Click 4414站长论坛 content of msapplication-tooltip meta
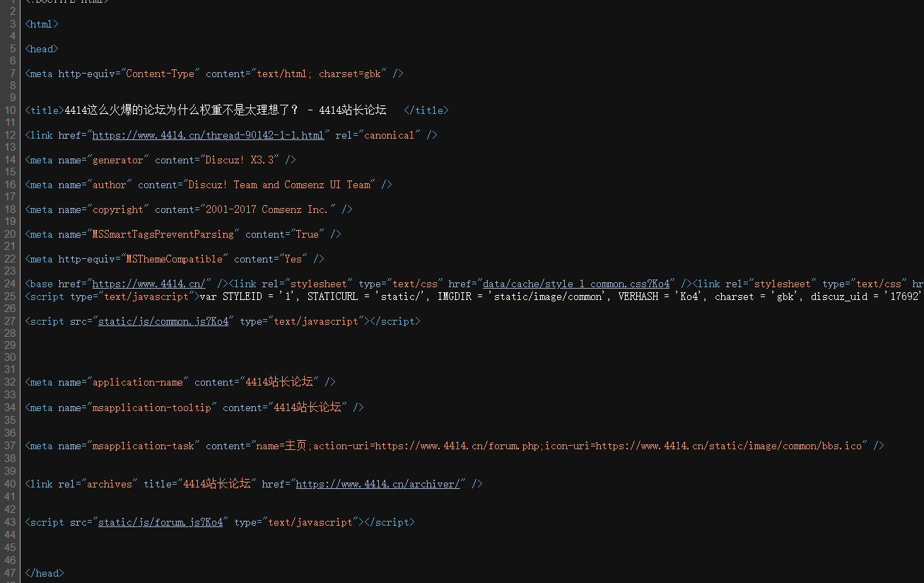Viewport: 924px width, 583px height. coord(307,408)
